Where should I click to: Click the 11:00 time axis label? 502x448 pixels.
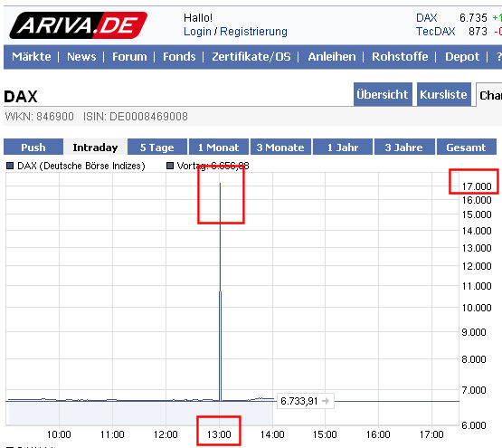[112, 434]
